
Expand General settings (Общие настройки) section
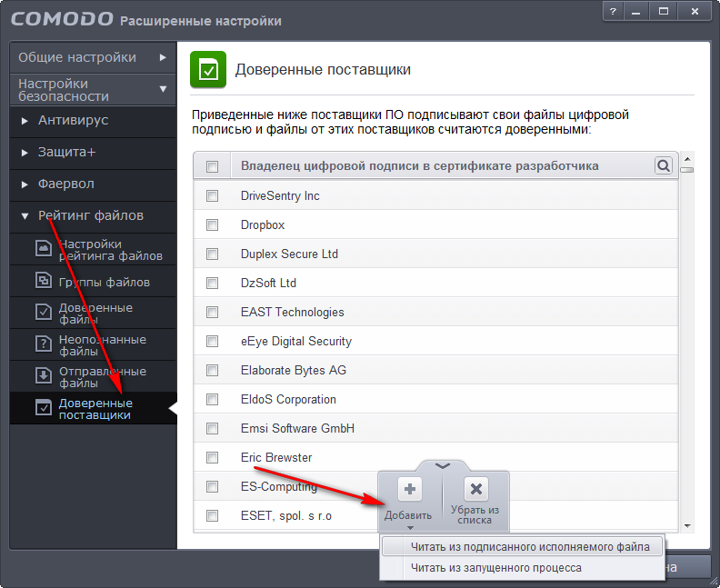click(163, 57)
